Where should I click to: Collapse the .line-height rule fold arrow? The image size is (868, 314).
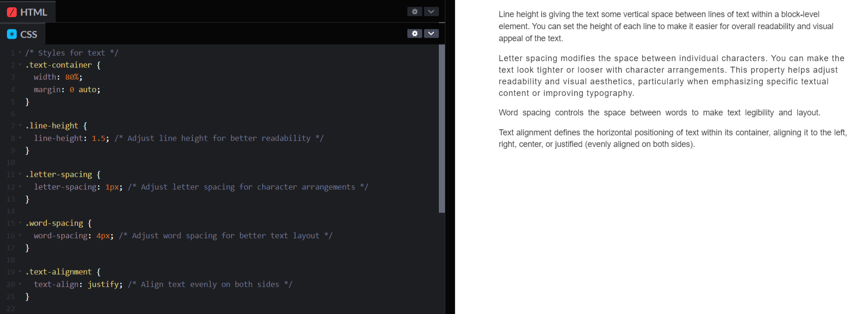pyautogui.click(x=20, y=126)
